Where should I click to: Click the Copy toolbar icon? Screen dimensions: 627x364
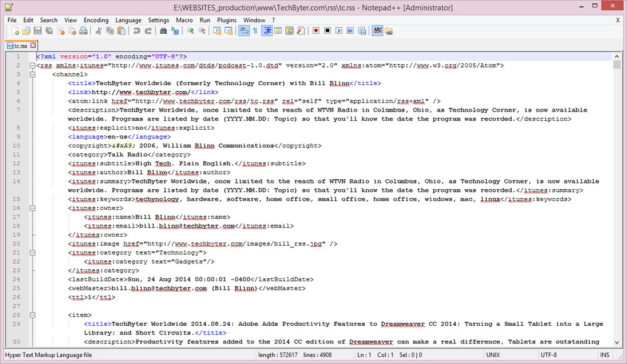pyautogui.click(x=110, y=31)
